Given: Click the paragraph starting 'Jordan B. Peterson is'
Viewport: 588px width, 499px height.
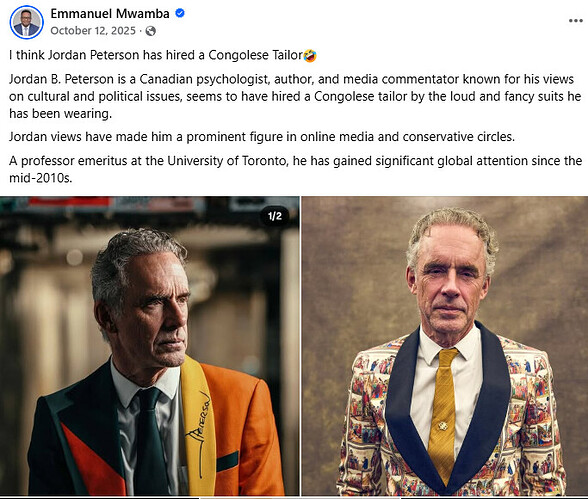Looking at the screenshot, I should pos(295,96).
